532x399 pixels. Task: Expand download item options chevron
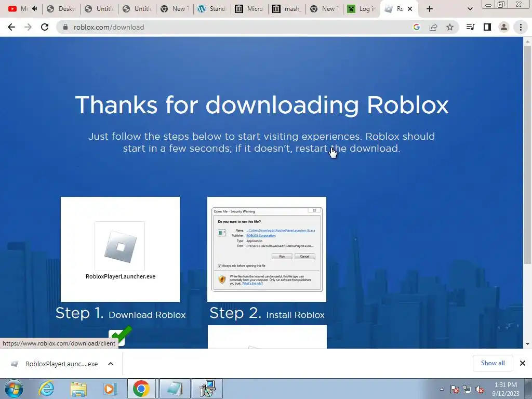click(x=111, y=364)
